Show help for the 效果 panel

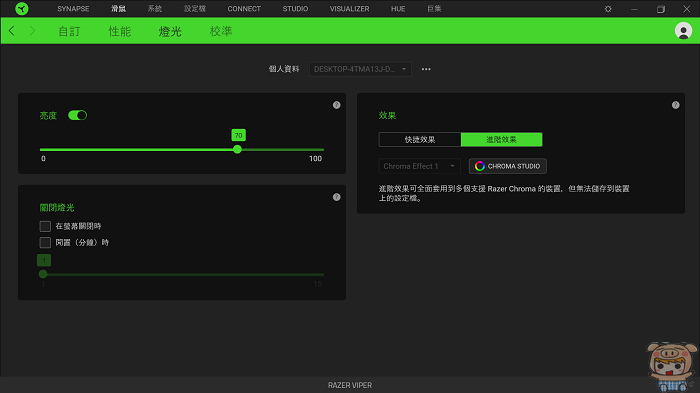coord(675,105)
